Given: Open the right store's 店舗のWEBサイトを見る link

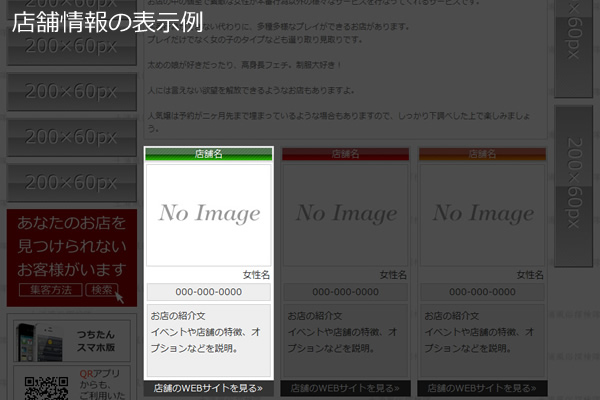Looking at the screenshot, I should pyautogui.click(x=483, y=388).
